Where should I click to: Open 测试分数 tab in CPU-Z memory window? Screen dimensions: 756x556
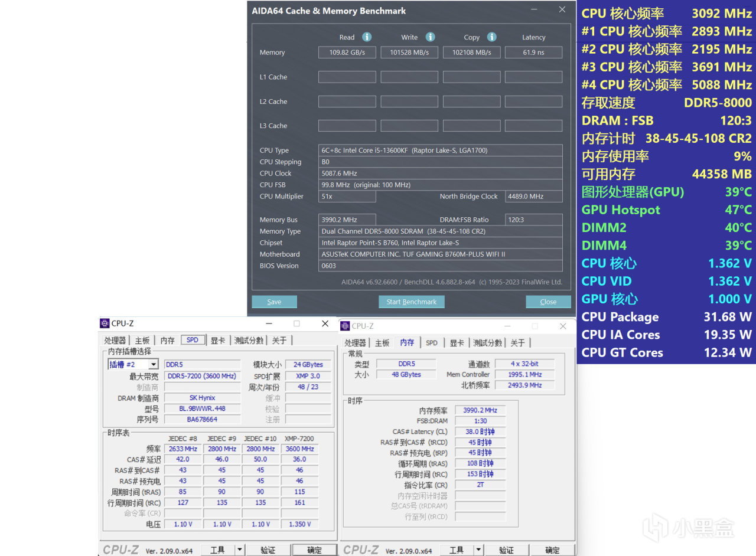tap(487, 343)
